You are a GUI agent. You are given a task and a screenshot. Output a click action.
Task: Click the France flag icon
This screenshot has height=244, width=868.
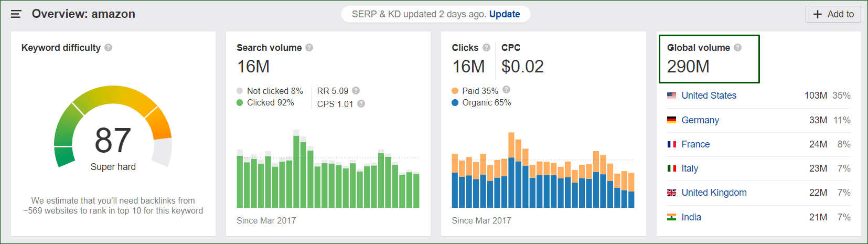[671, 144]
